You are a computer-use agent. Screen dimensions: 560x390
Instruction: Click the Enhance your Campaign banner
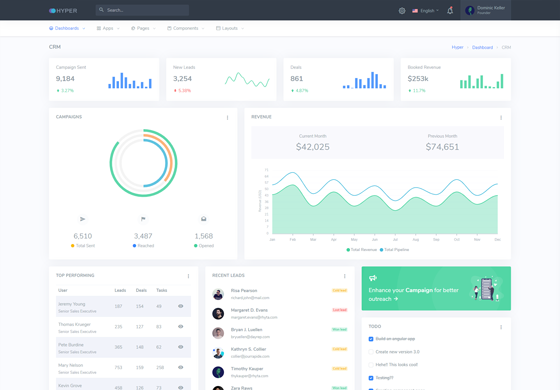(x=436, y=288)
